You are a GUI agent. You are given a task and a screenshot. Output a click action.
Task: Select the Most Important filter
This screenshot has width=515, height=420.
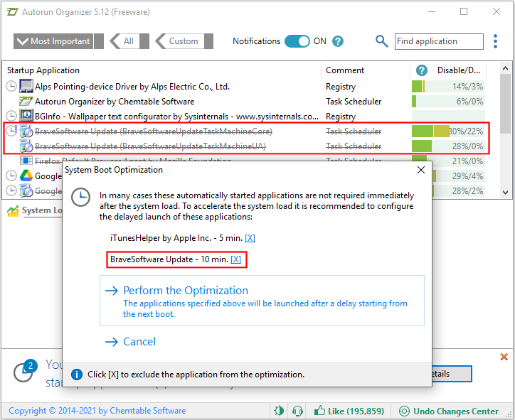(x=54, y=41)
